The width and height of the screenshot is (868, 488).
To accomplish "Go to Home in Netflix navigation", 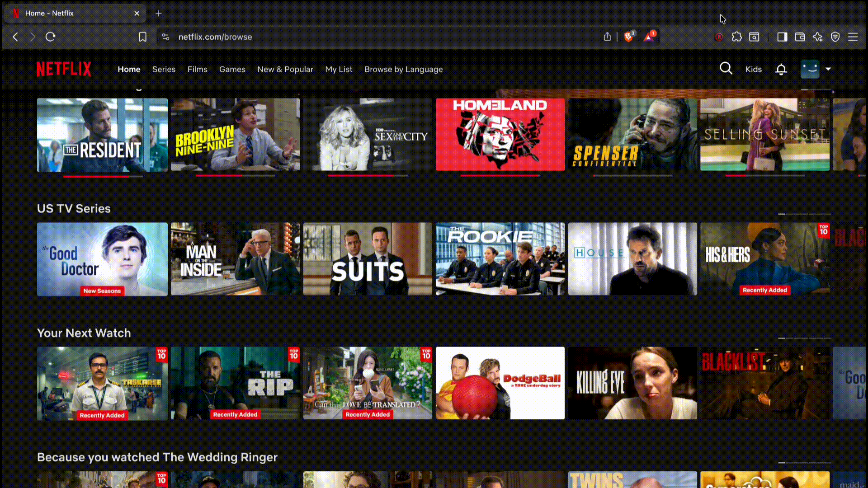I will (x=129, y=69).
